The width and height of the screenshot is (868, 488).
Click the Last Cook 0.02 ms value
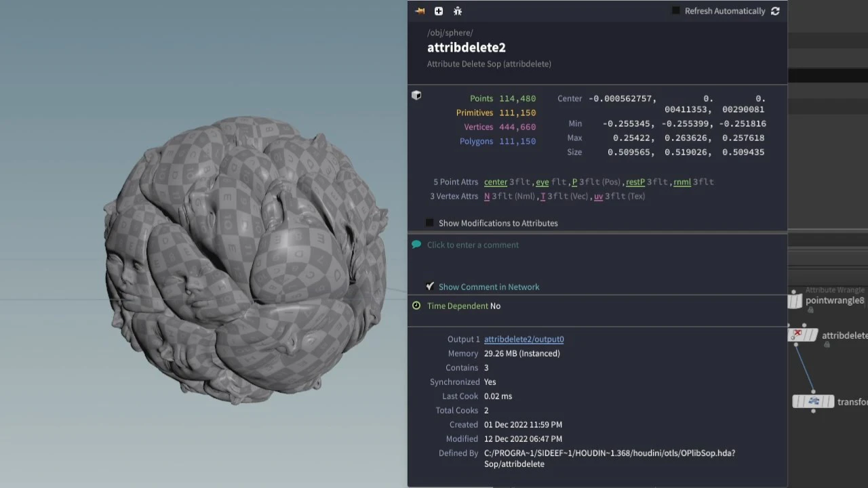coord(498,396)
